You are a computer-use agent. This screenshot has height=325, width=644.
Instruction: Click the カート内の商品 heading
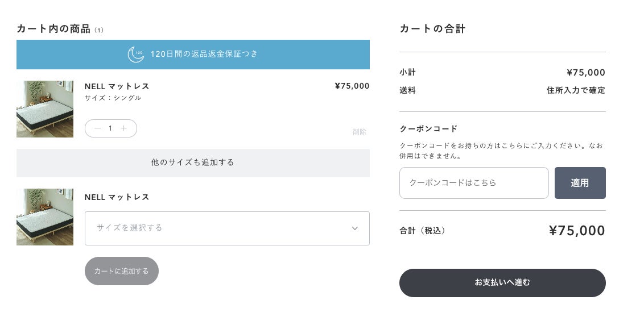pyautogui.click(x=53, y=29)
